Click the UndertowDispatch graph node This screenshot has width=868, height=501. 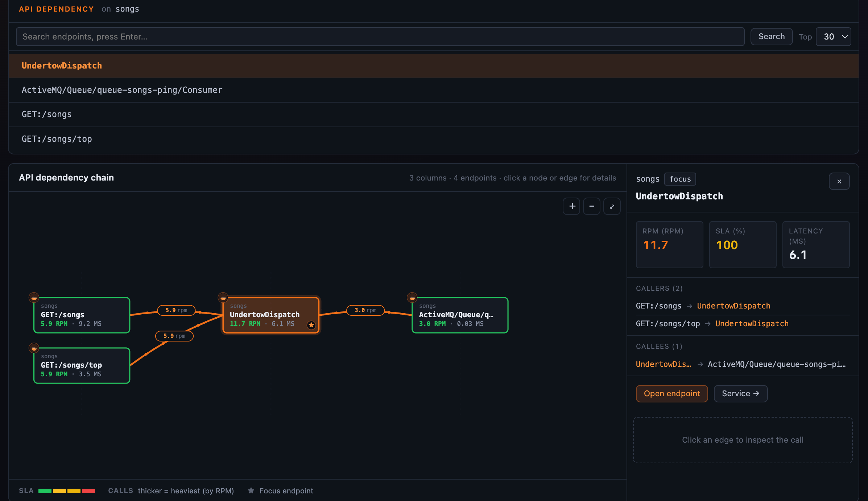271,315
